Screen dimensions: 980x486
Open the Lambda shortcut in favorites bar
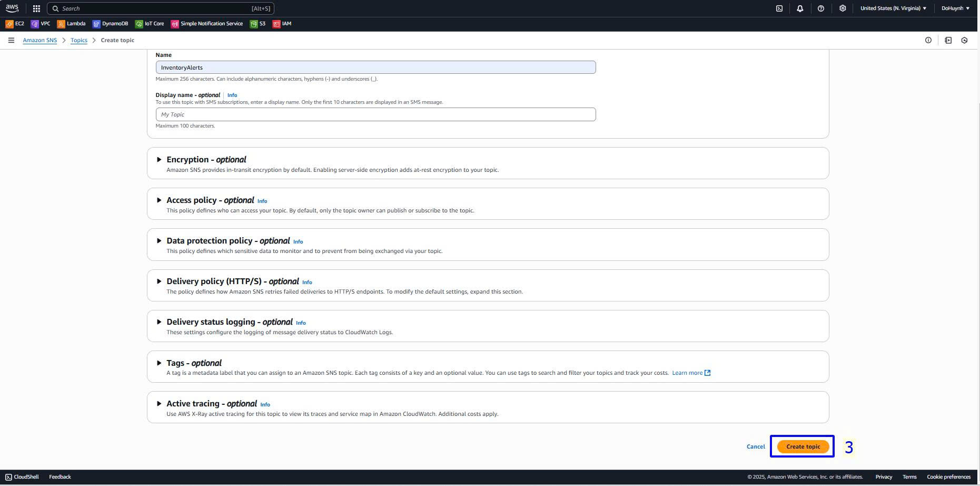tap(71, 24)
